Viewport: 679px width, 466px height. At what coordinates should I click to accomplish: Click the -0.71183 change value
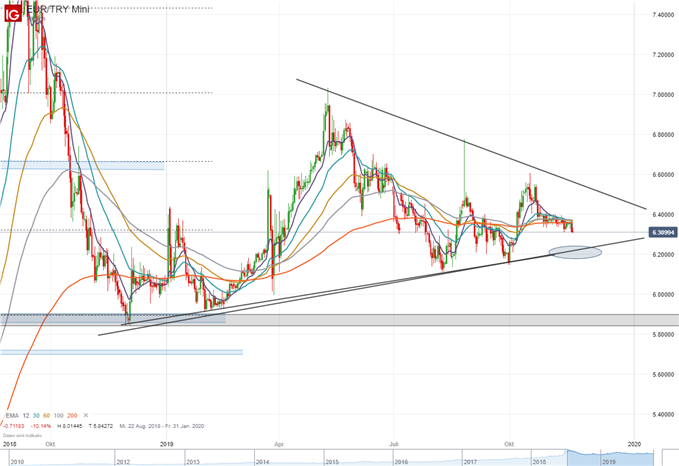12,426
